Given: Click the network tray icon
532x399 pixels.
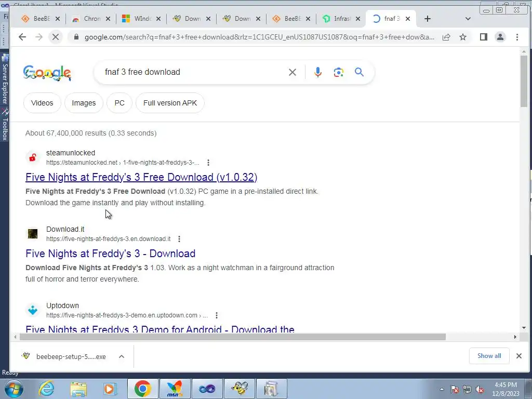Looking at the screenshot, I should pos(467,390).
